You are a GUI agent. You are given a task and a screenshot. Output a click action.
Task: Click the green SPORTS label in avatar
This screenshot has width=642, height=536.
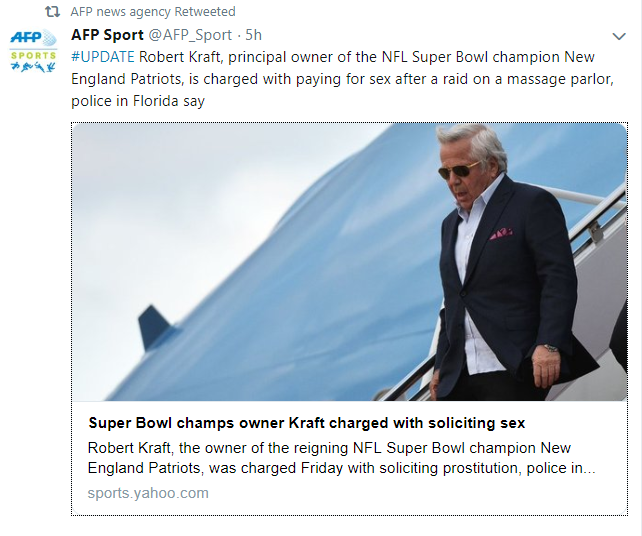point(33,55)
